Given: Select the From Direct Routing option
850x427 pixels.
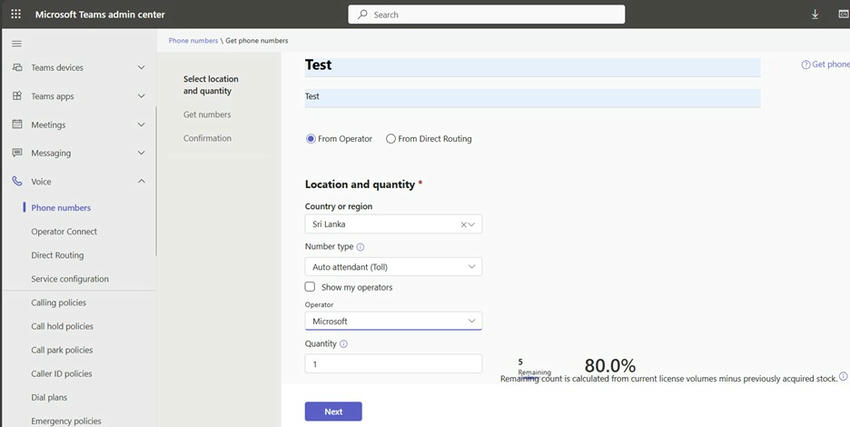Looking at the screenshot, I should (x=390, y=139).
